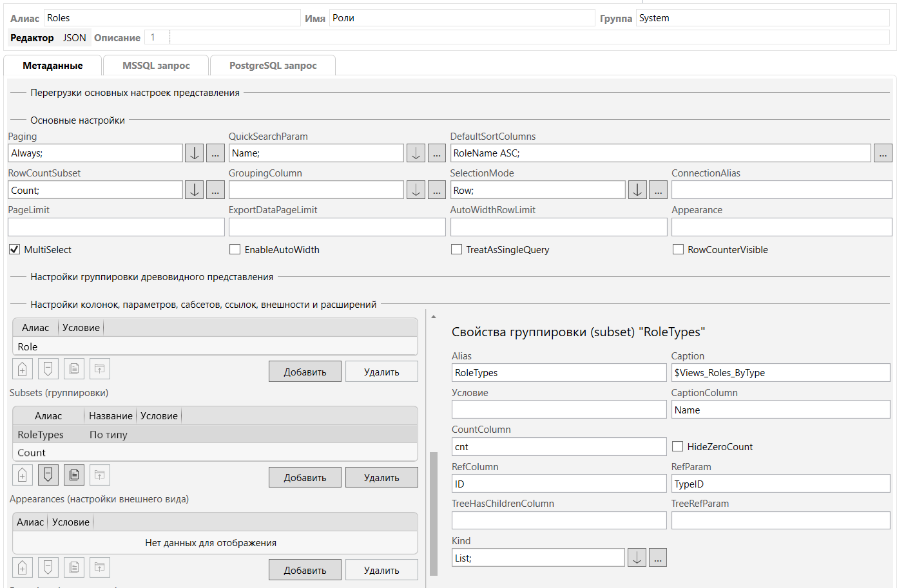Click the ellipsis button next to the Kind field
The height and width of the screenshot is (588, 897).
coord(657,558)
